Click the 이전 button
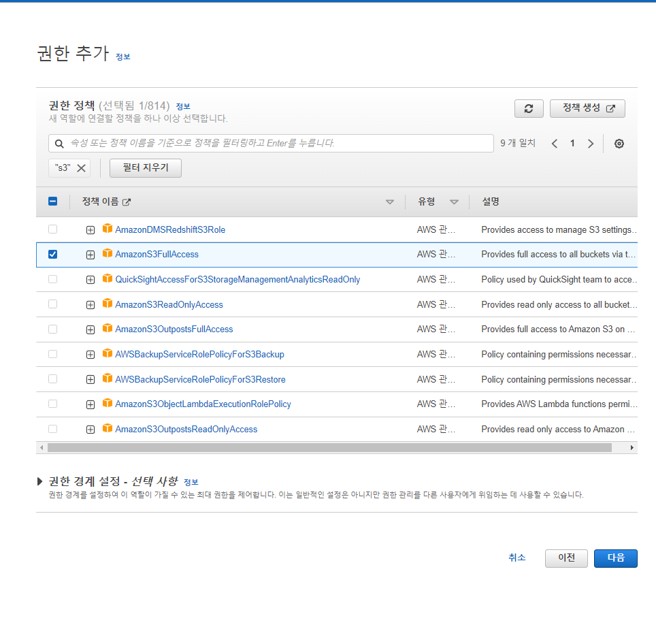656x644 pixels. (x=566, y=558)
